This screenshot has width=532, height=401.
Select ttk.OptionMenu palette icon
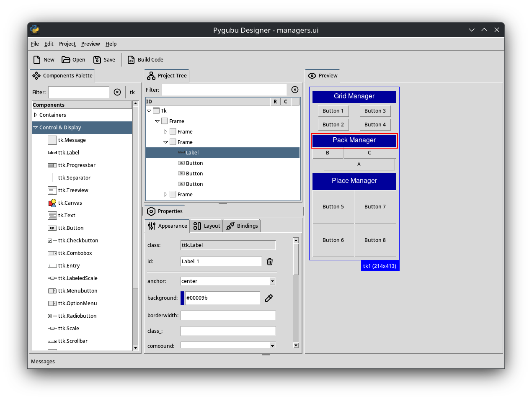52,303
